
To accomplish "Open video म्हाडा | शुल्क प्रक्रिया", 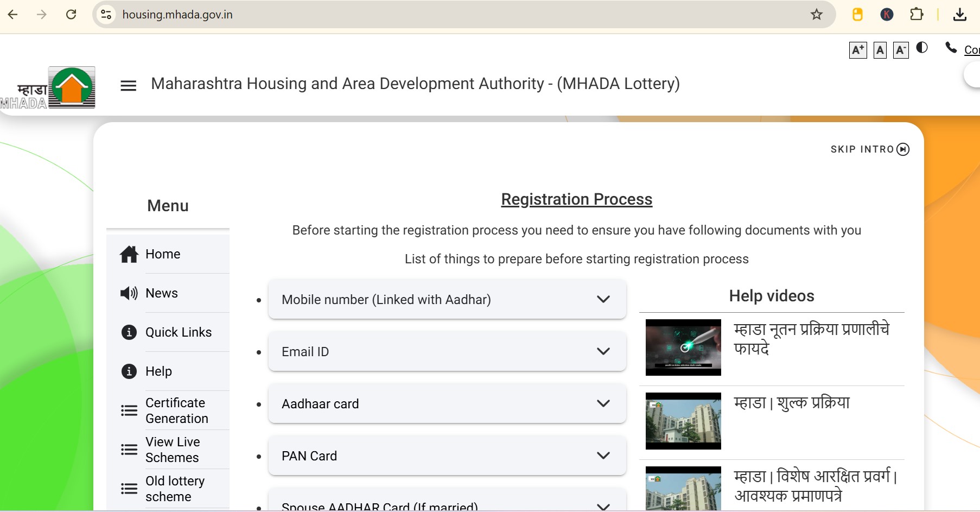I will coord(792,403).
